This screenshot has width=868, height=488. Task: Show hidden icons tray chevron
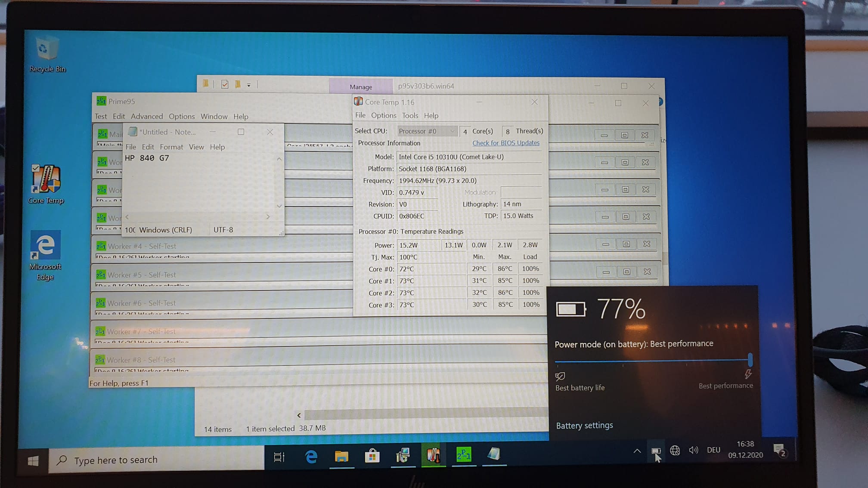point(637,451)
